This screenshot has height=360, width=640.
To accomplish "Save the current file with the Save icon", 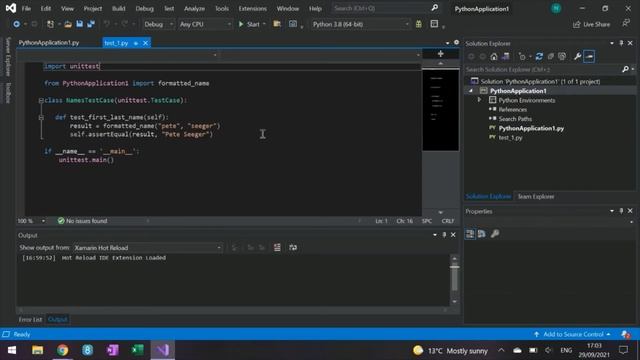I will click(x=80, y=24).
